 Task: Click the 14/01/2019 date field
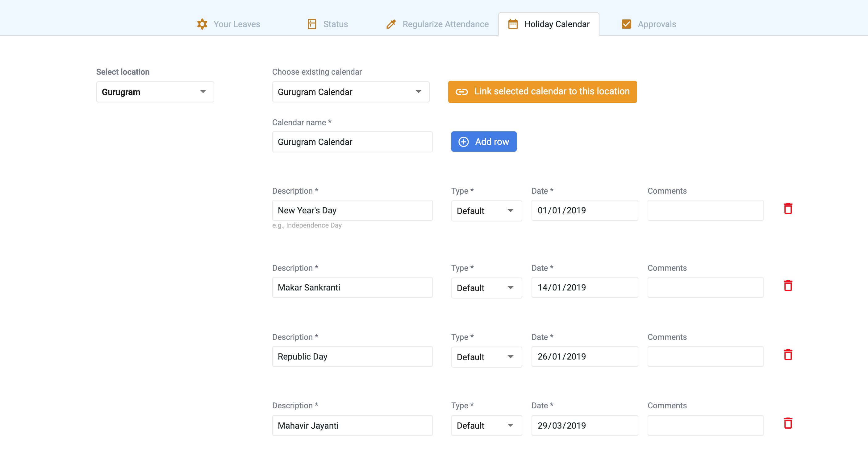coord(585,287)
